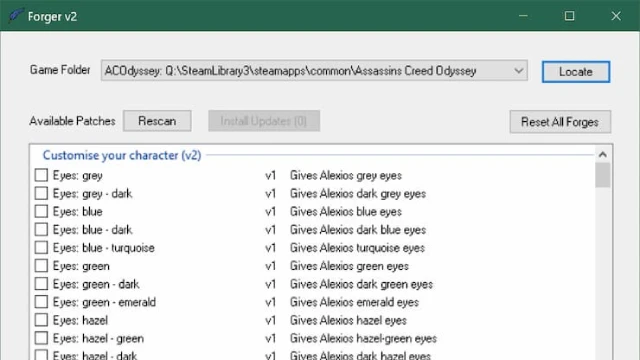Click the Locate button
Viewport: 640px width, 360px height.
(576, 72)
